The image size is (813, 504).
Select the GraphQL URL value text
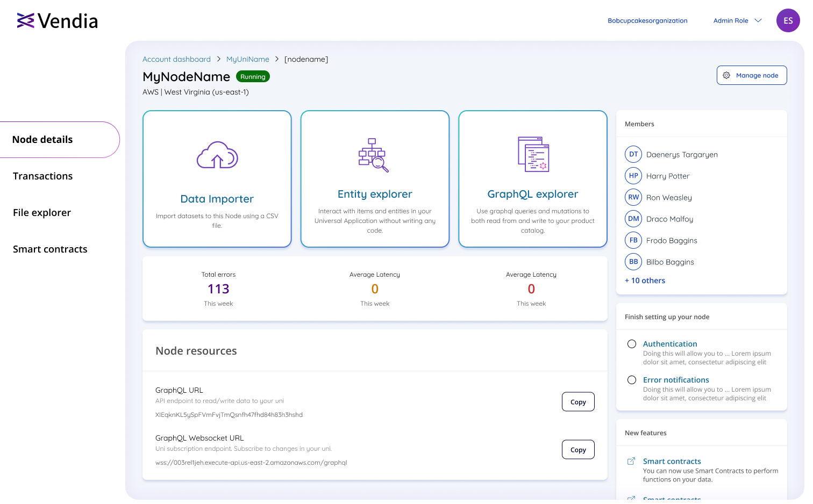(x=229, y=415)
